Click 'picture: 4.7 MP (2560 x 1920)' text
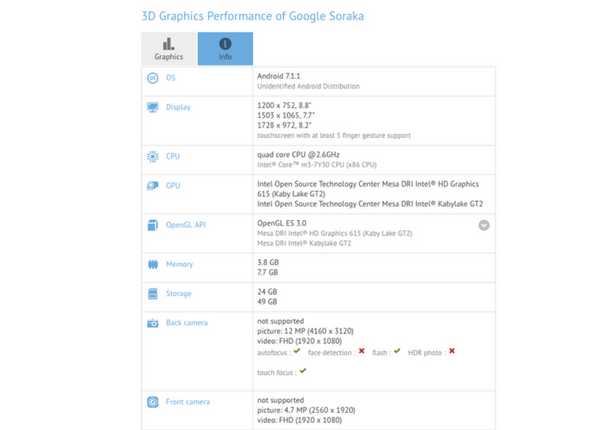The width and height of the screenshot is (612, 430). click(x=306, y=410)
